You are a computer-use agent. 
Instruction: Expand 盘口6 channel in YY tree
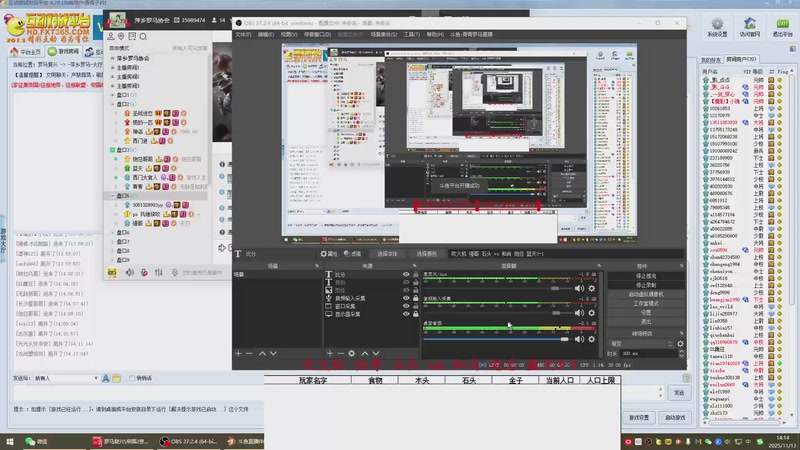tap(113, 233)
